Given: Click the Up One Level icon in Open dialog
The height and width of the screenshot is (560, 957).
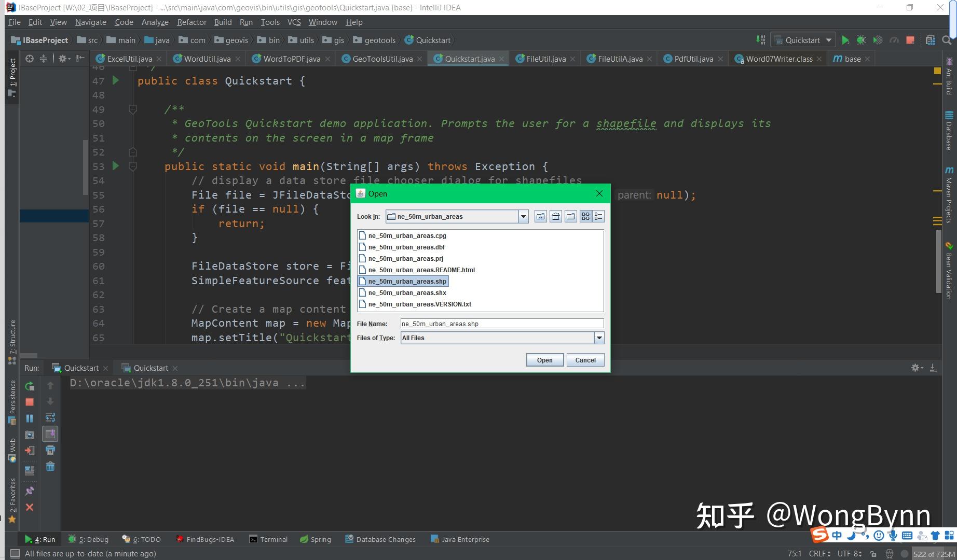Looking at the screenshot, I should [x=540, y=216].
